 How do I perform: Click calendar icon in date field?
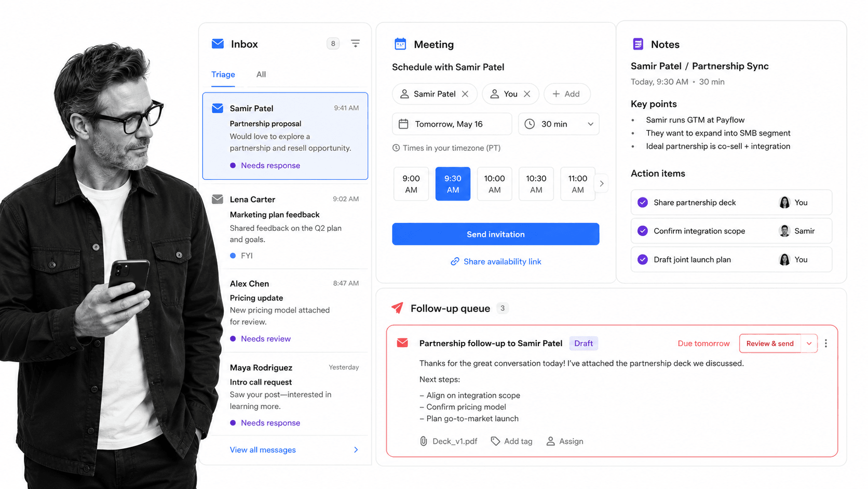pyautogui.click(x=403, y=124)
